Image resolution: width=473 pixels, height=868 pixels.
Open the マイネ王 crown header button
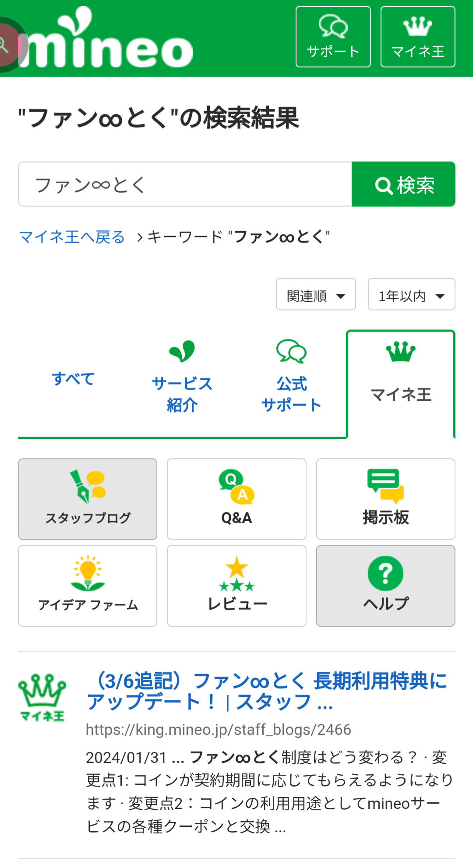(x=418, y=37)
